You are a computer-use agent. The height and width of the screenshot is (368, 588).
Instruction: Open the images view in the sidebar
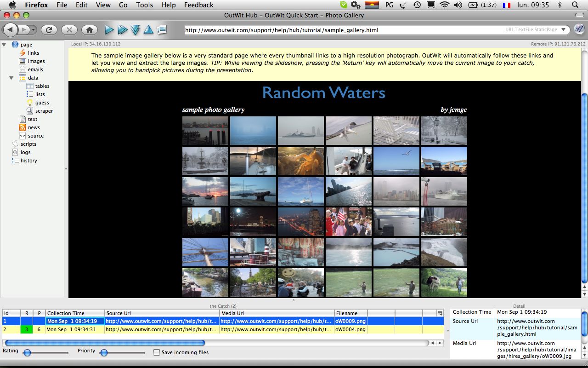tap(36, 61)
